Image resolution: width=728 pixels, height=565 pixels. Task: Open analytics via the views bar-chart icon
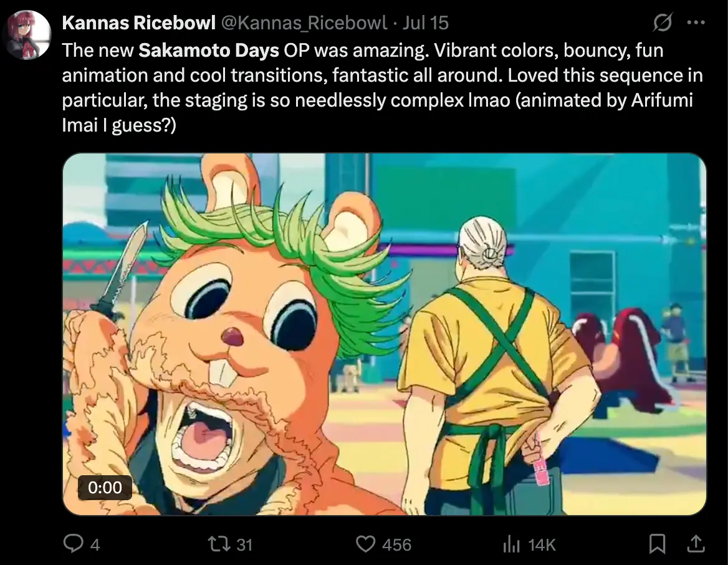point(510,544)
